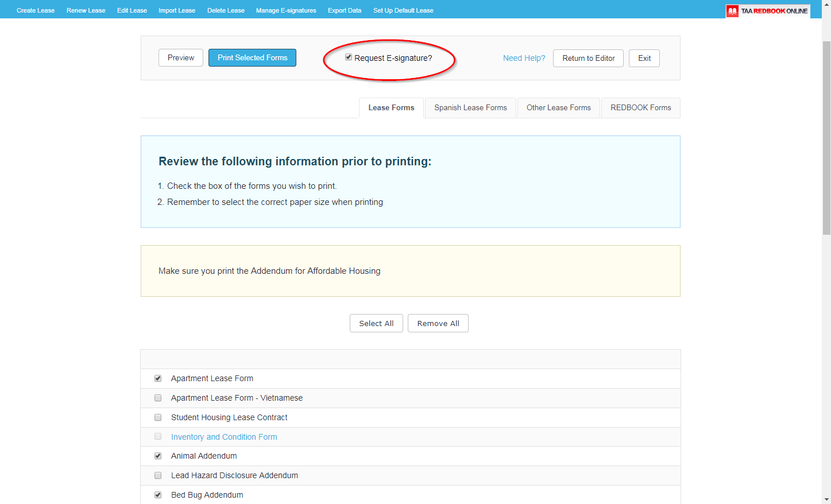The width and height of the screenshot is (831, 504).
Task: Enable the Student Housing Lease Contract checkbox
Action: click(158, 417)
